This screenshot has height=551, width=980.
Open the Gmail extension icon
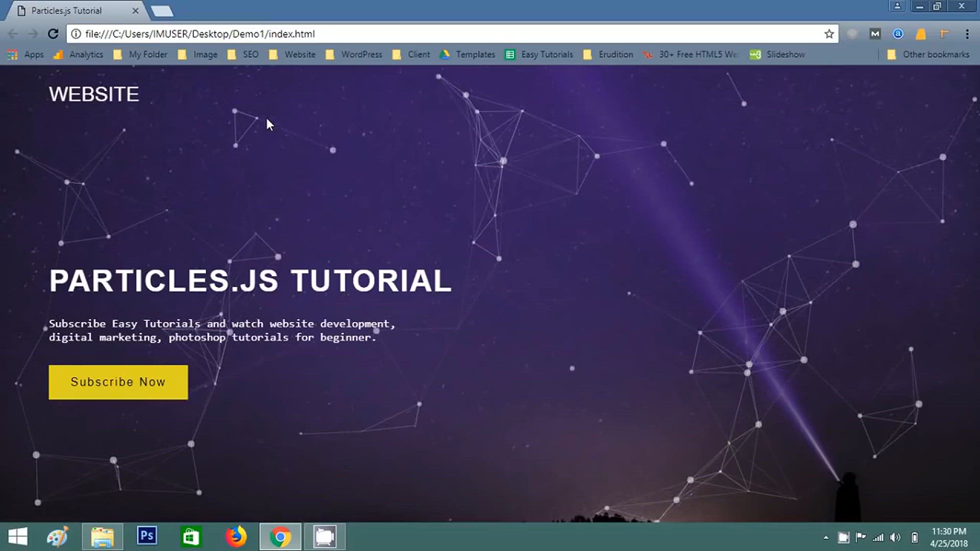875,34
